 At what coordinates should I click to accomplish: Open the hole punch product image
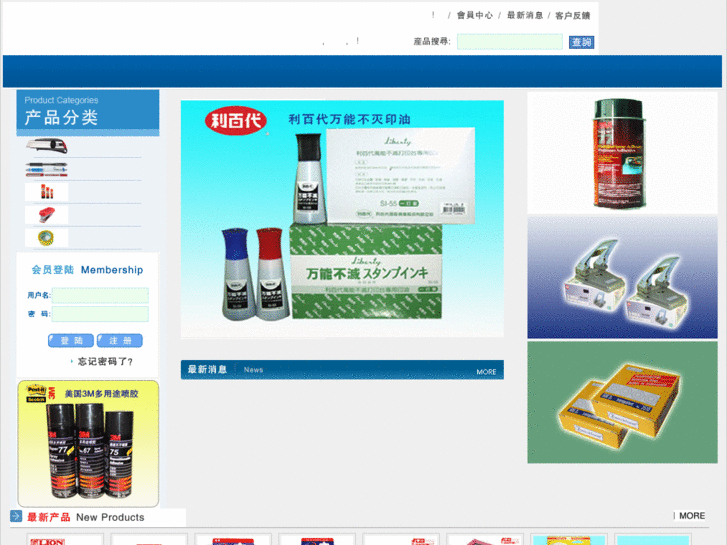point(622,277)
